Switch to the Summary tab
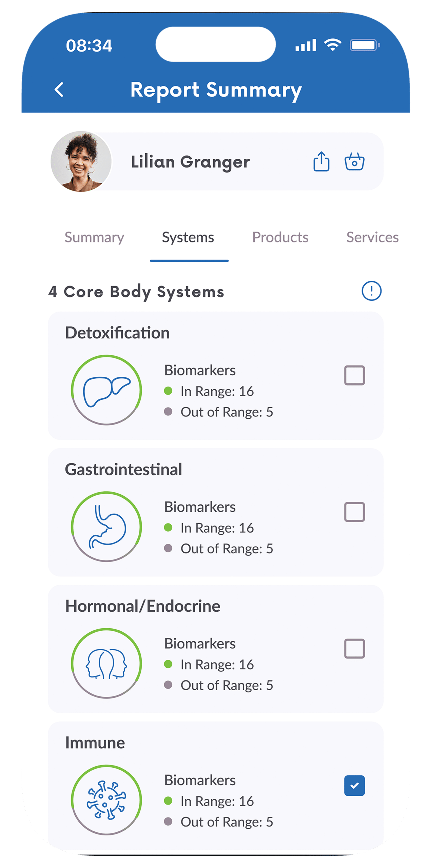 pyautogui.click(x=94, y=237)
